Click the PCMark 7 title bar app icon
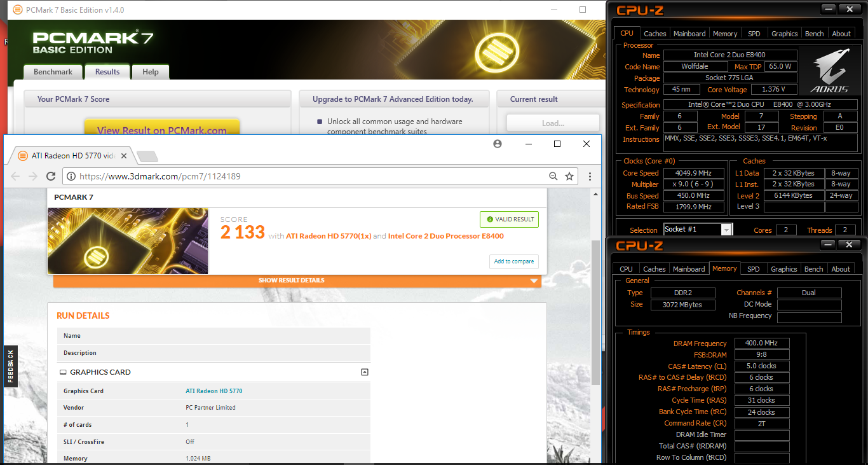Viewport: 868px width, 465px height. pyautogui.click(x=18, y=10)
